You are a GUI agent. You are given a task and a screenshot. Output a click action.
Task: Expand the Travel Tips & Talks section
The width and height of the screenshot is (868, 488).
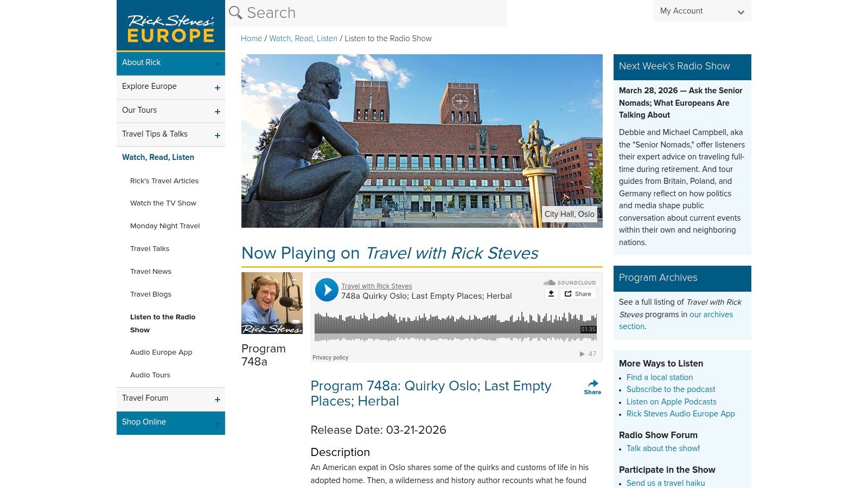[x=218, y=136]
